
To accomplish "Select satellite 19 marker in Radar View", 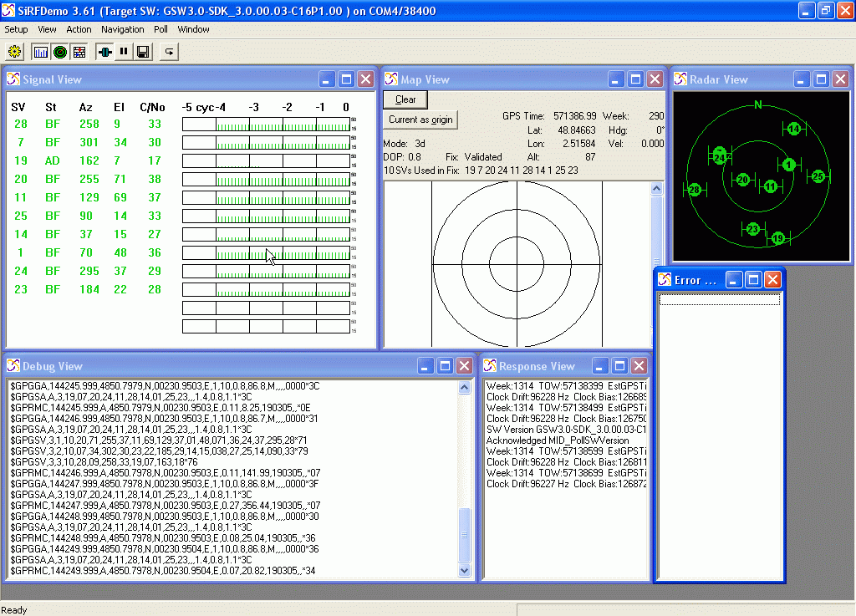I will click(778, 238).
